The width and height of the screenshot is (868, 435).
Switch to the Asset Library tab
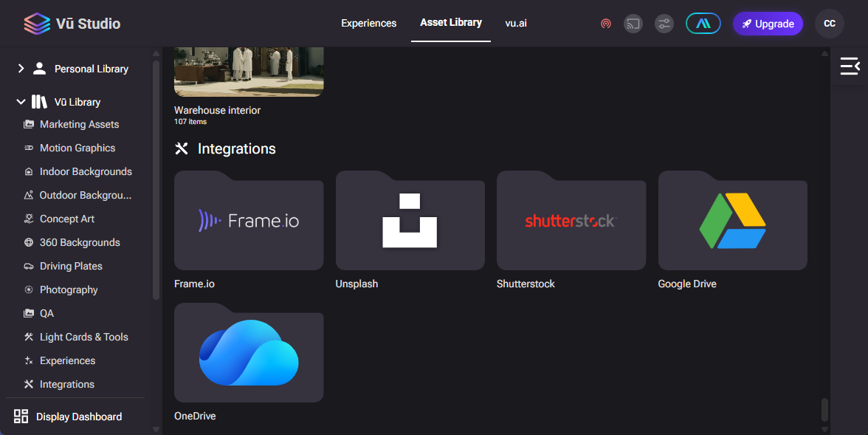[x=450, y=23]
